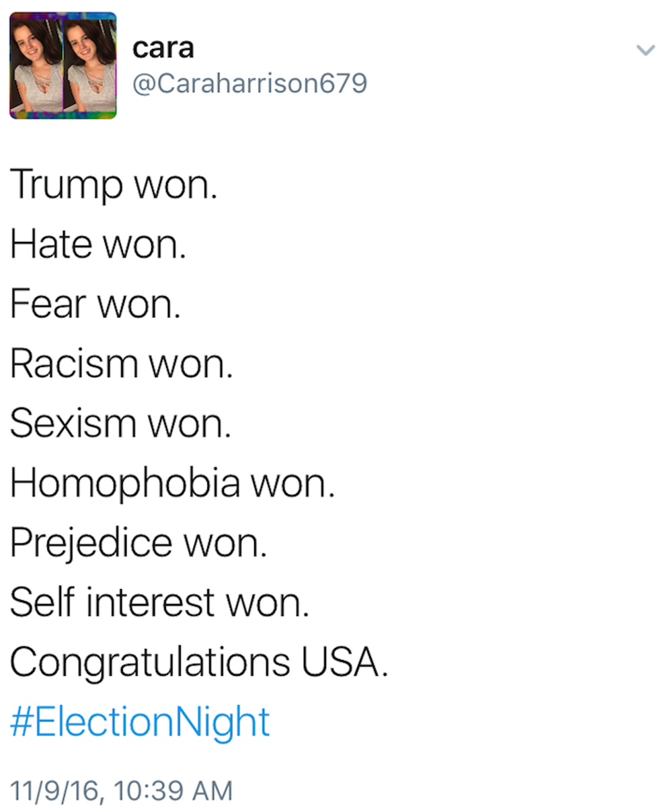Click the left photo in cara's avatar
659x812 pixels.
tap(36, 65)
